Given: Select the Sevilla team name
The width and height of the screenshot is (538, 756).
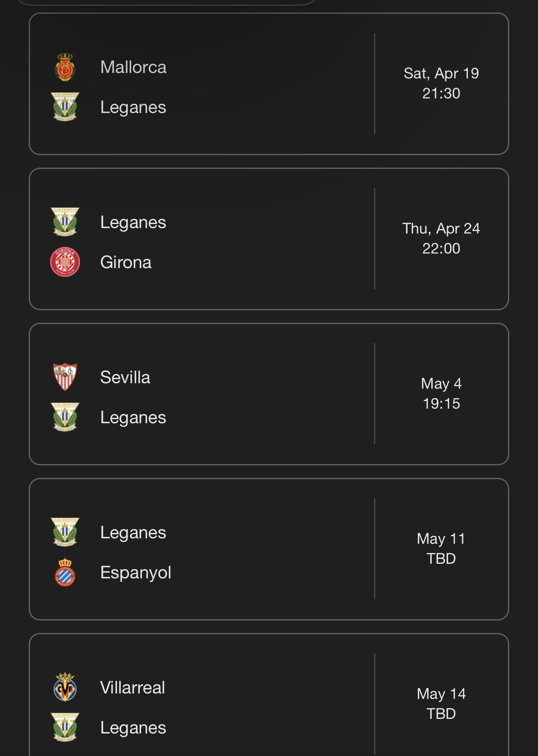Looking at the screenshot, I should pos(125,377).
